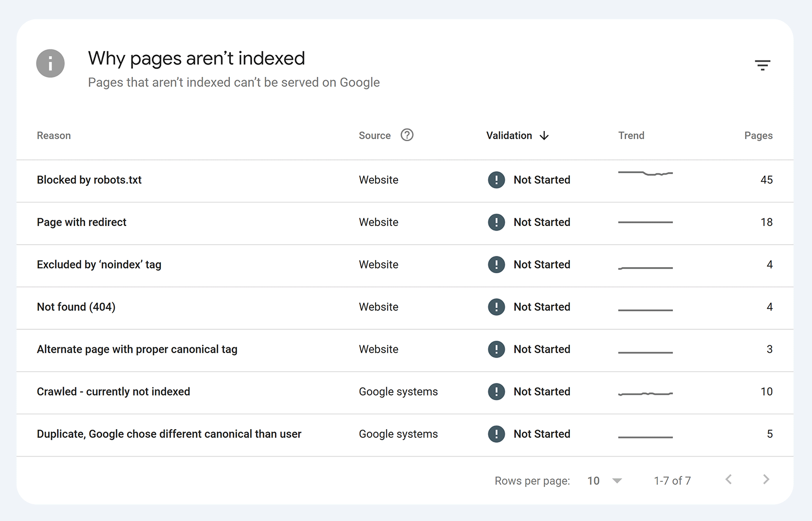This screenshot has width=812, height=521.
Task: Click the info icon beside the page title
Action: coord(50,63)
